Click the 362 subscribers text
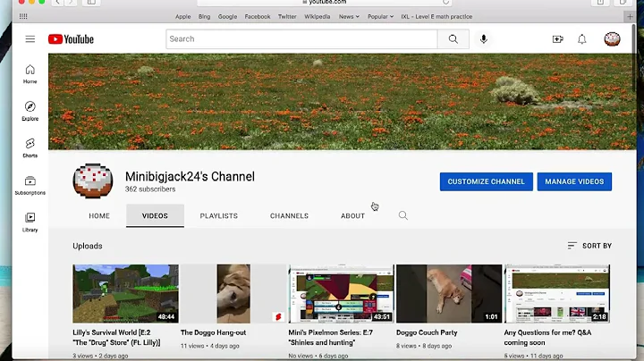The image size is (644, 361). point(150,189)
